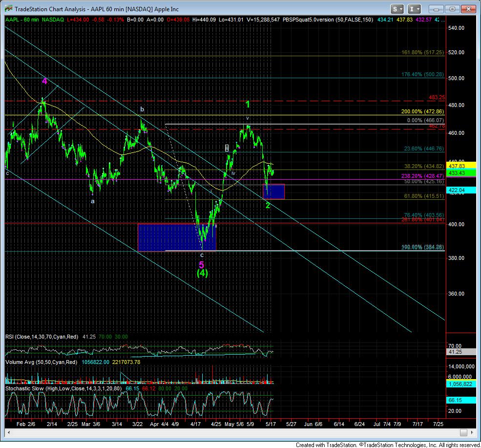Click the cyan '422.04' price axis marker
Screen dimensions: 481x448
click(x=461, y=190)
